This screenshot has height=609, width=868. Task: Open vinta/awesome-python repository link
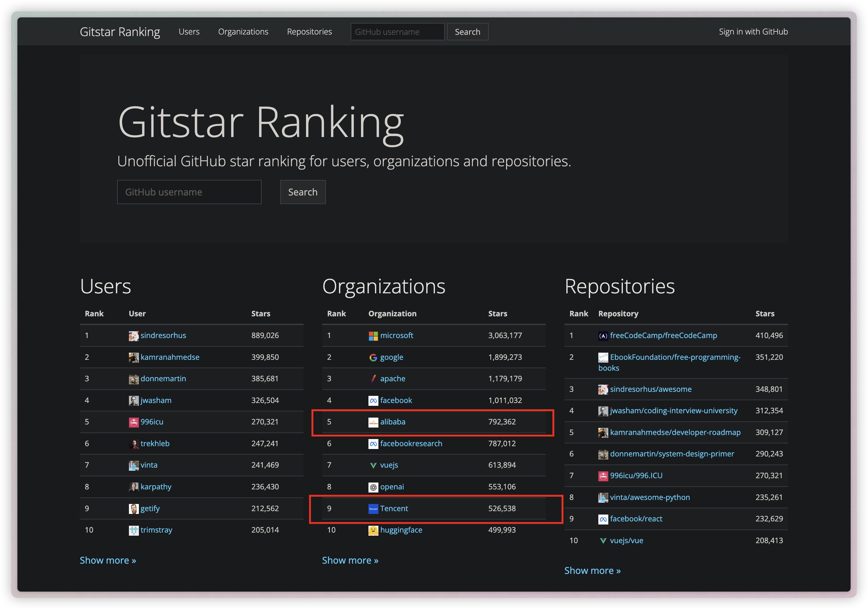point(650,497)
